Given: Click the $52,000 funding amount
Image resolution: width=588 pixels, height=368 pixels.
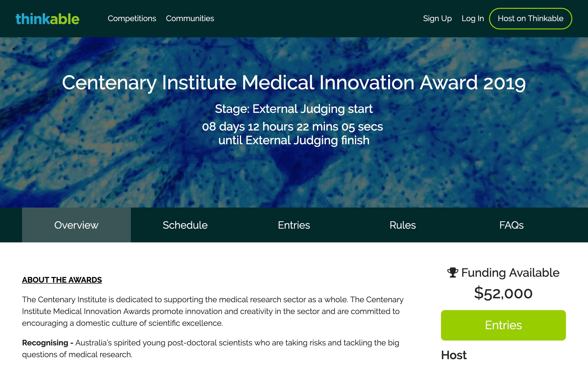Looking at the screenshot, I should pos(503,293).
